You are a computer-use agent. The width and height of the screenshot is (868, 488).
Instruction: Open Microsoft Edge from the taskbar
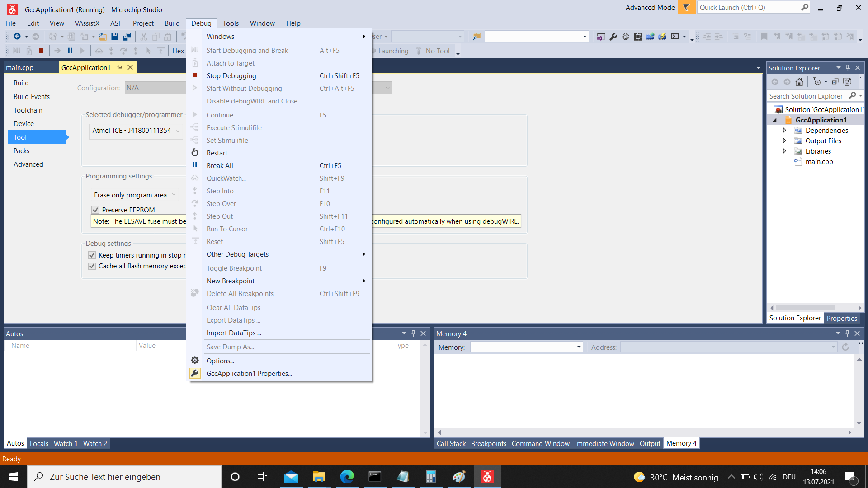tap(347, 477)
